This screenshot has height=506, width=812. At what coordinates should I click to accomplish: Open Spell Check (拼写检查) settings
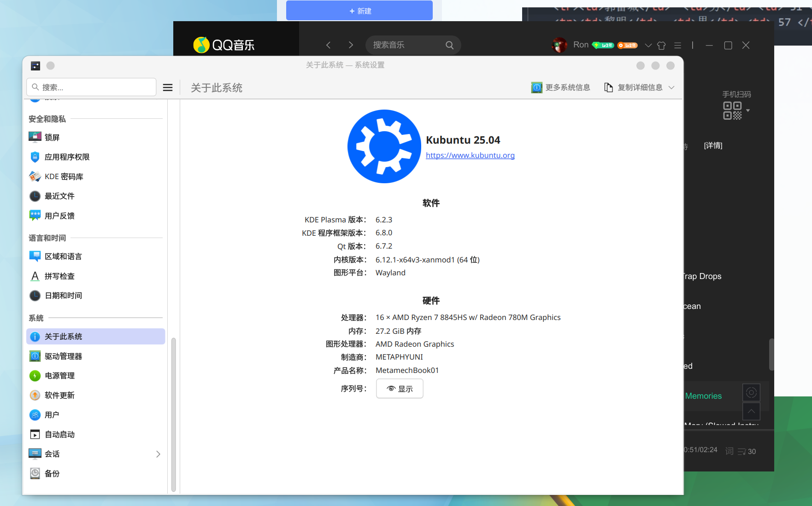(95, 276)
